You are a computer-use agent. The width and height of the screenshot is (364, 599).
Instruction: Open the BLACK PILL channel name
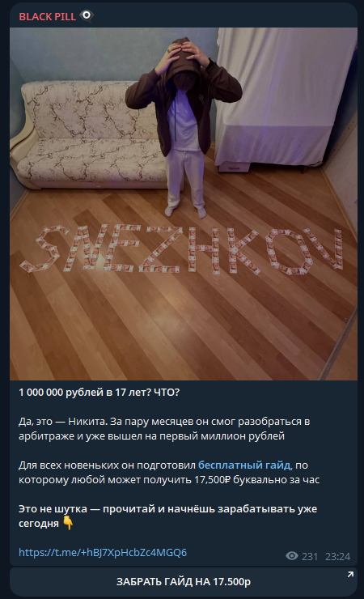tap(47, 17)
